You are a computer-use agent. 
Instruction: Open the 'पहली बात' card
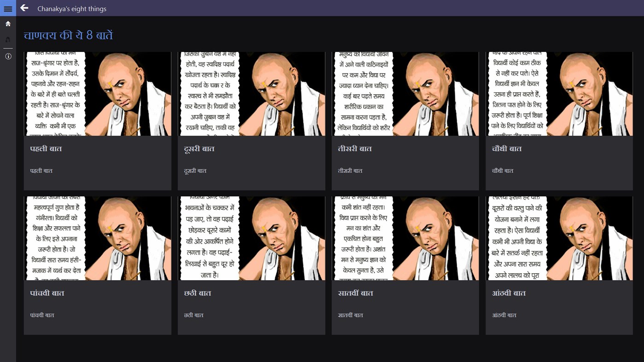[97, 93]
